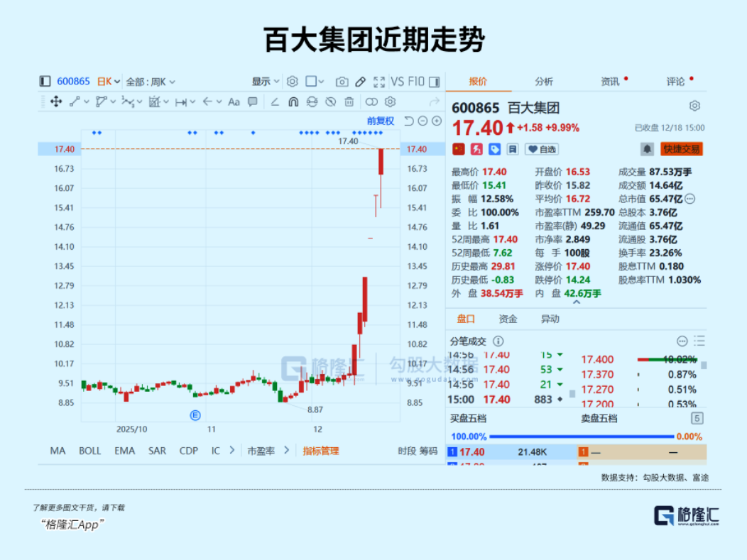Click the 指标管理 link
The width and height of the screenshot is (747, 560).
click(x=321, y=451)
